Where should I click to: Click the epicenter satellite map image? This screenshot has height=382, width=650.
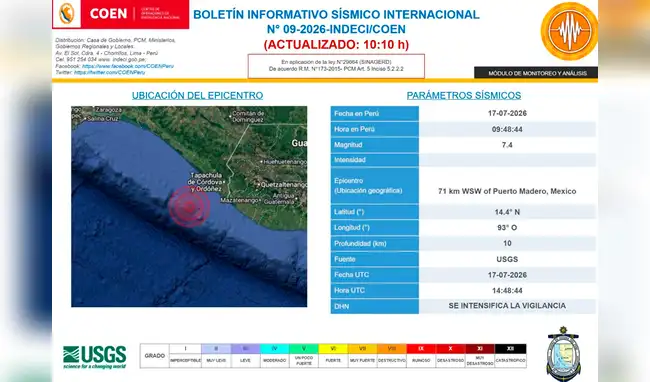click(x=189, y=206)
